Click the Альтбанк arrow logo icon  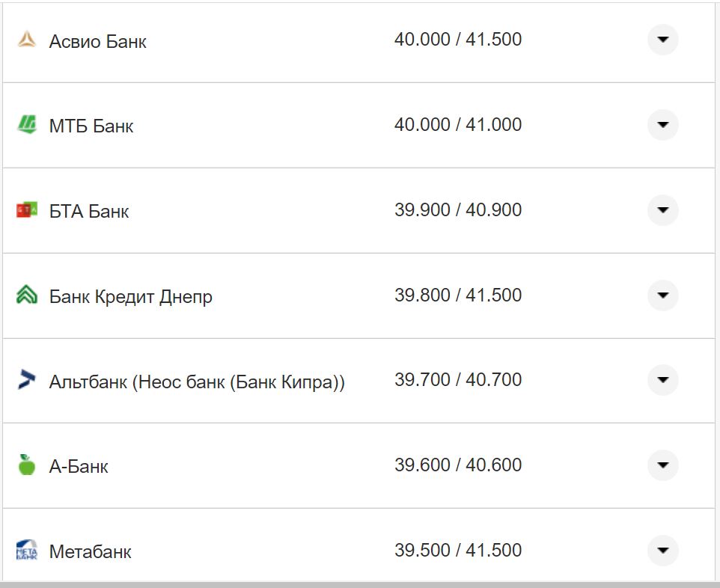pyautogui.click(x=27, y=381)
